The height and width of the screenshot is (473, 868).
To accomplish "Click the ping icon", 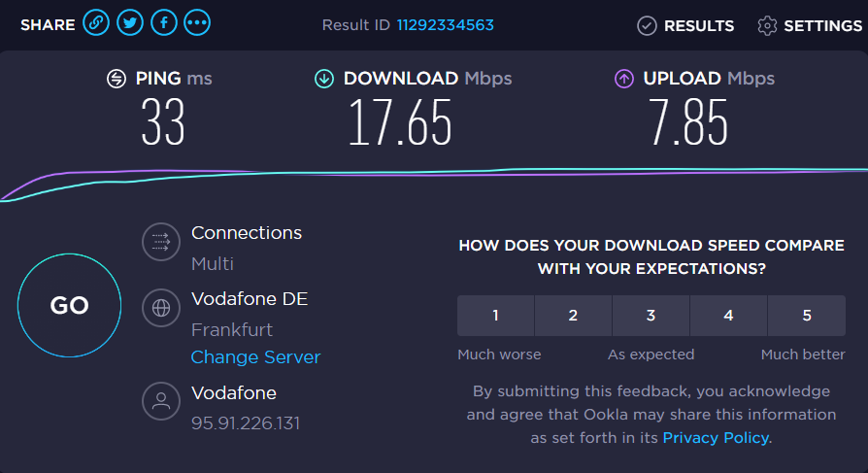I will 117,79.
